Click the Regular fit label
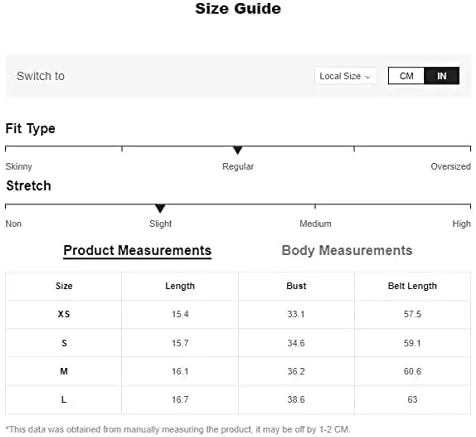The image size is (476, 437). click(x=238, y=166)
